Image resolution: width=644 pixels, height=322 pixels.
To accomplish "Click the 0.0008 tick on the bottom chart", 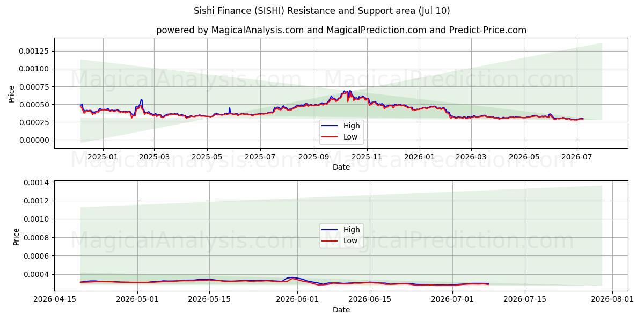I will [x=36, y=238].
